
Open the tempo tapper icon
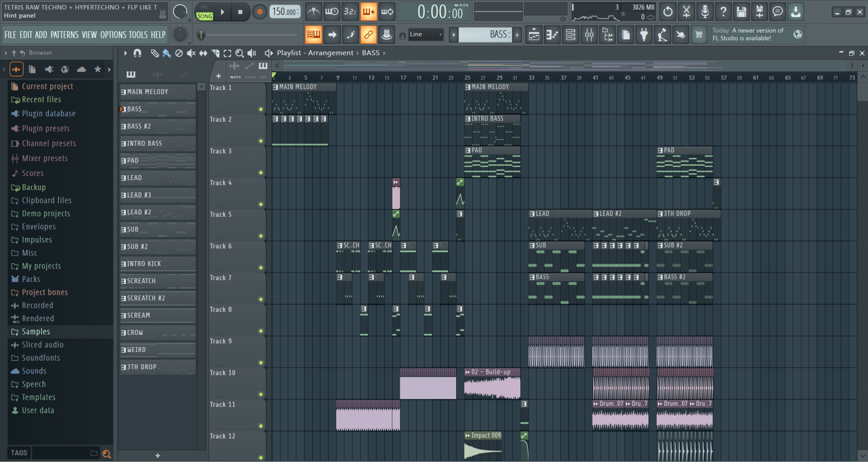click(663, 35)
